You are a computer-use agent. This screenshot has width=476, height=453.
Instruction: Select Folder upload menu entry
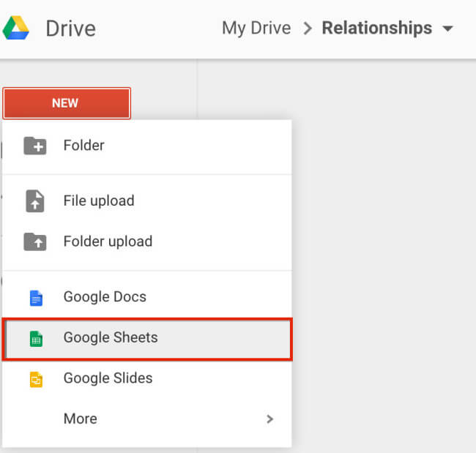[147, 242]
